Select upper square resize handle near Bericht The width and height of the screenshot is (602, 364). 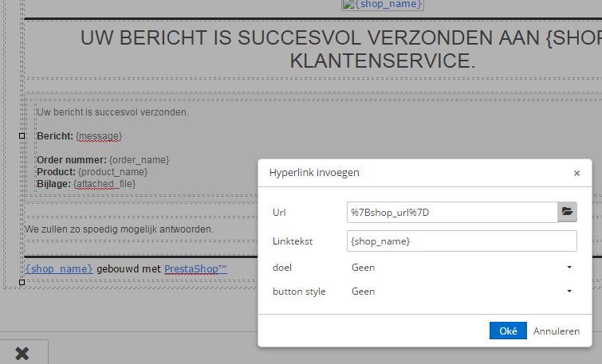point(22,135)
